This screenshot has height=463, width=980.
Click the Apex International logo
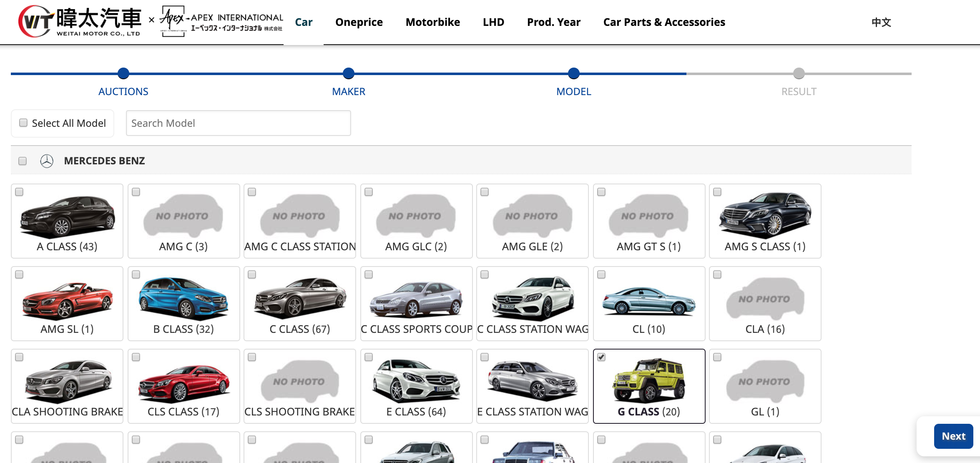tap(221, 22)
